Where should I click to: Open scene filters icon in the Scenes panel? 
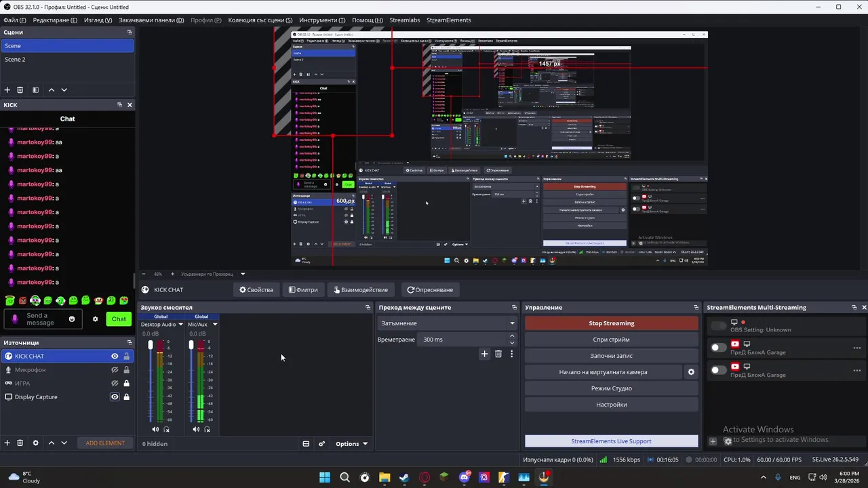click(x=36, y=90)
